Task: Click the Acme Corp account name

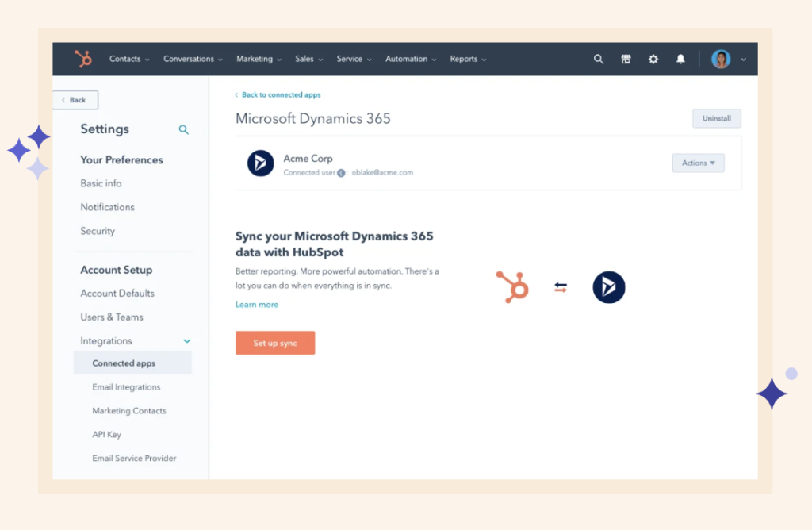Action: [308, 159]
